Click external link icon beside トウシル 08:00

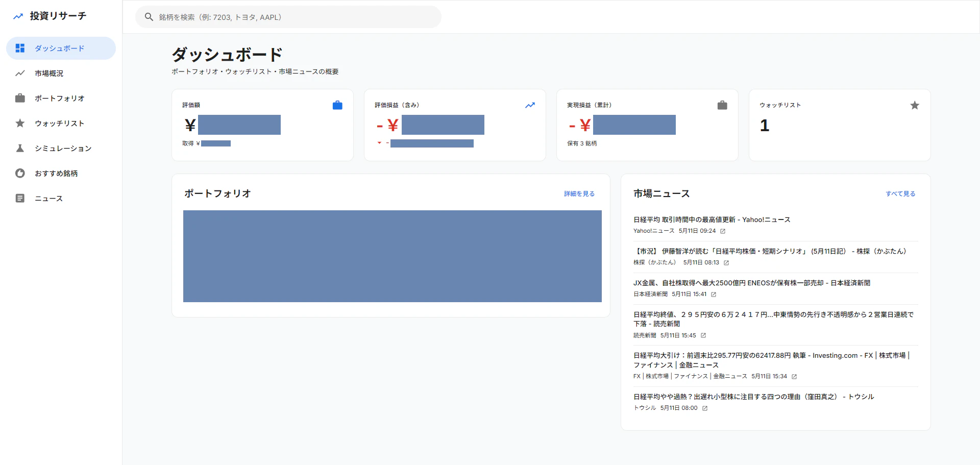tap(705, 408)
